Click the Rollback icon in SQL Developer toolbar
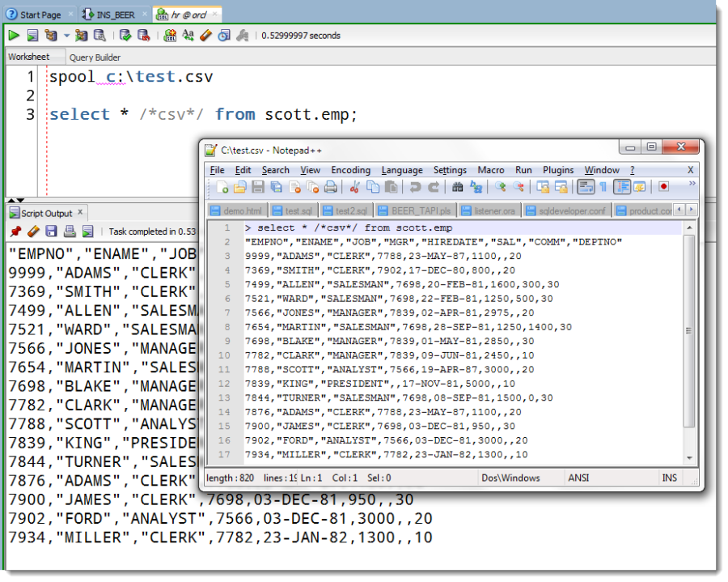The image size is (728, 582). click(x=144, y=35)
